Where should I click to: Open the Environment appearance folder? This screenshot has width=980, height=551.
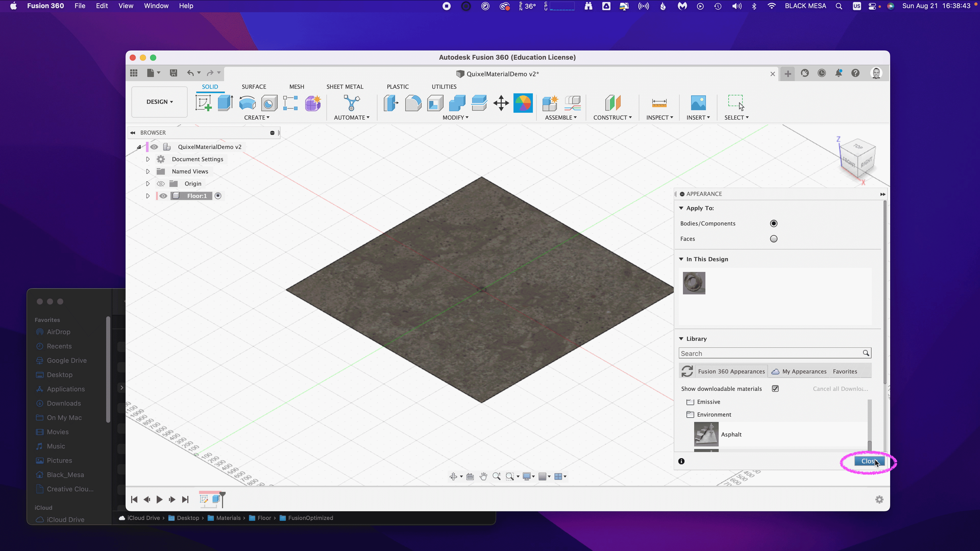tap(713, 415)
